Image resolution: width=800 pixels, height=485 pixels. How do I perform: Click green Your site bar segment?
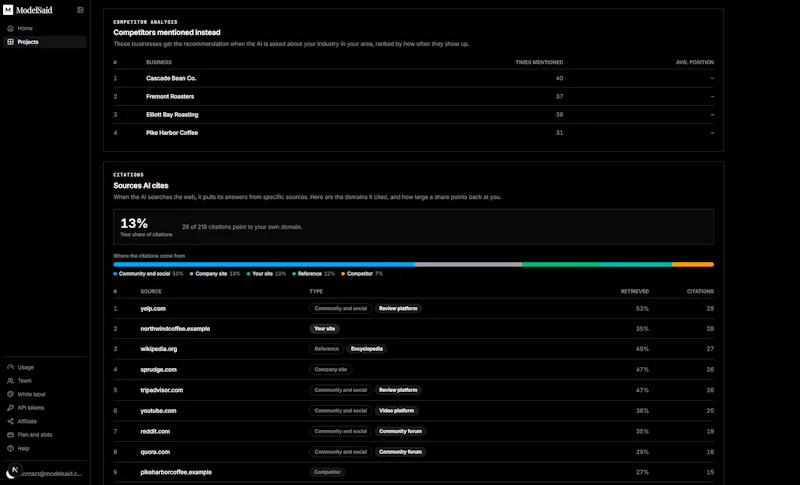pyautogui.click(x=559, y=265)
